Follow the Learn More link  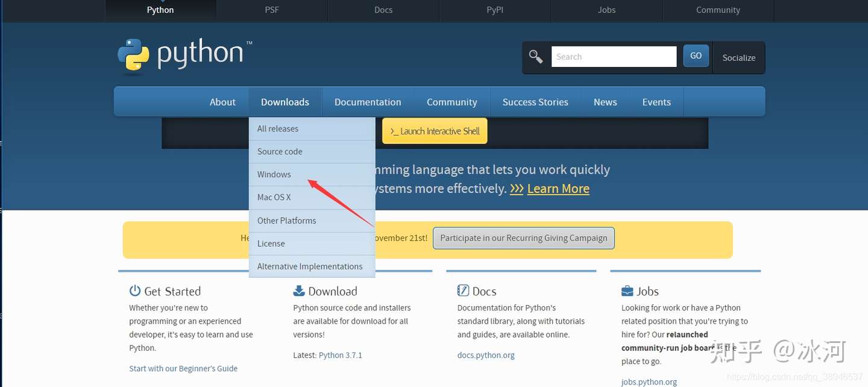click(x=558, y=189)
